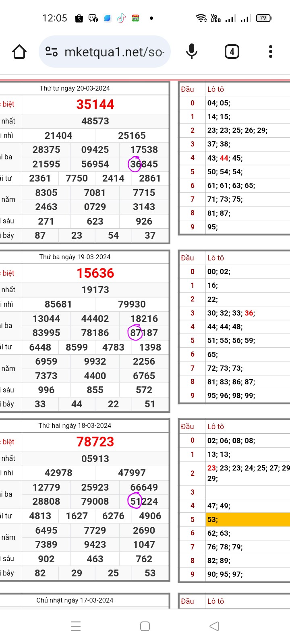Tap circled number 51224
Screen dimensions: 290x644
tap(144, 502)
